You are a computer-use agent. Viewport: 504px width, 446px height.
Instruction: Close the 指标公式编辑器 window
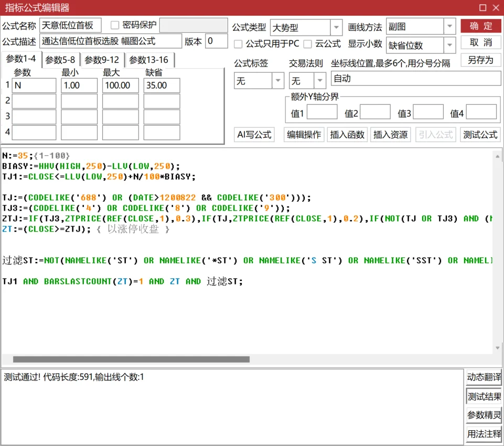click(x=496, y=8)
